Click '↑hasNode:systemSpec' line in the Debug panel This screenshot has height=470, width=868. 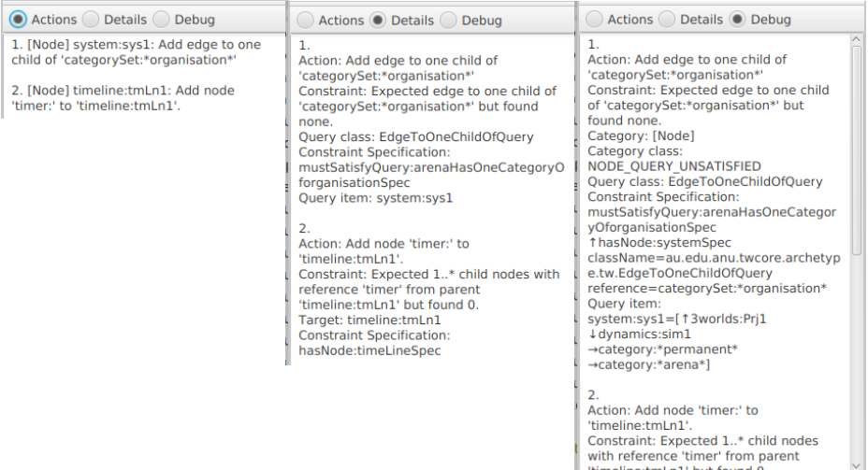coord(659,243)
